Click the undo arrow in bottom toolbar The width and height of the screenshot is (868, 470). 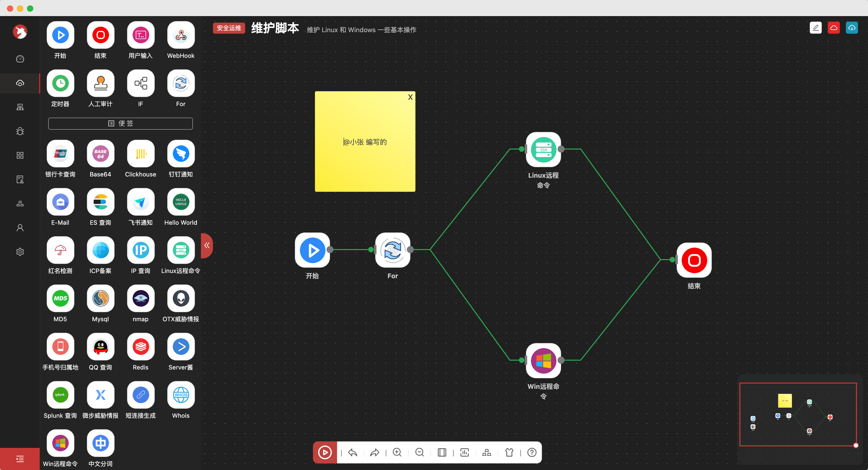(352, 452)
